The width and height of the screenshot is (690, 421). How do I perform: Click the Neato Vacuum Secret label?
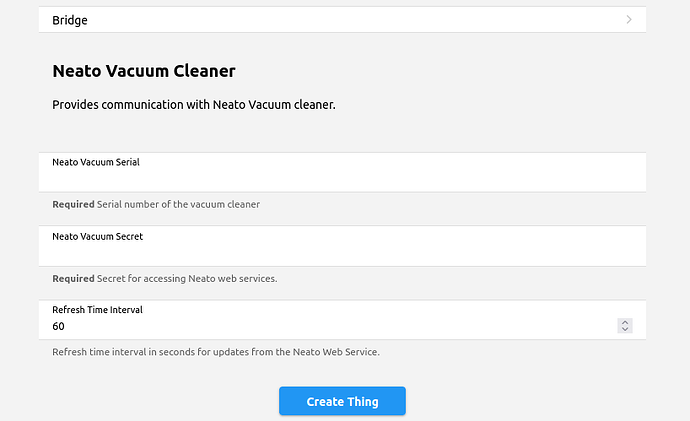point(97,236)
